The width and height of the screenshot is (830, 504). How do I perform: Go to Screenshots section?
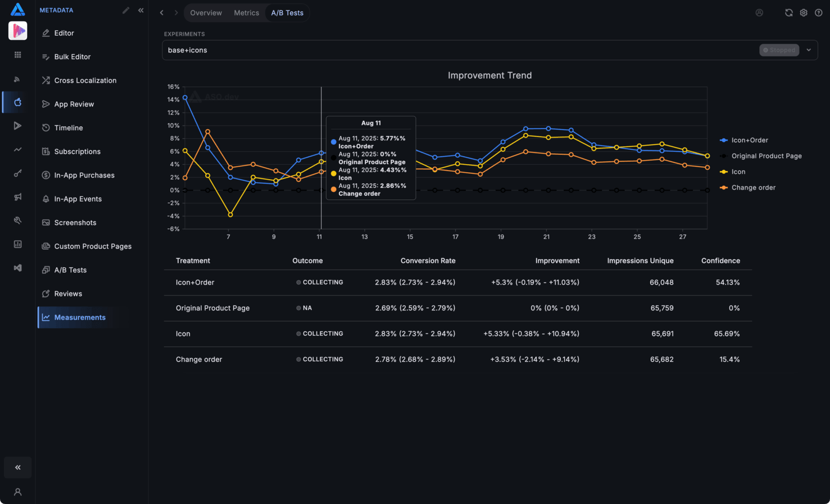pyautogui.click(x=91, y=223)
